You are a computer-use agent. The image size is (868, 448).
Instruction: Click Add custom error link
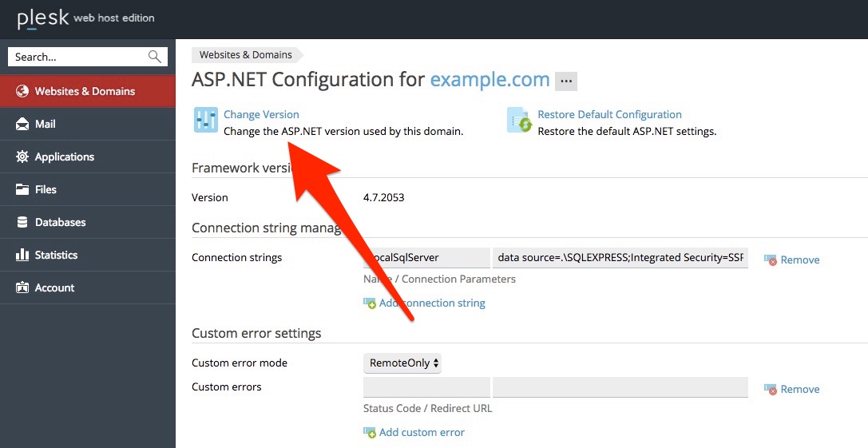pyautogui.click(x=414, y=433)
